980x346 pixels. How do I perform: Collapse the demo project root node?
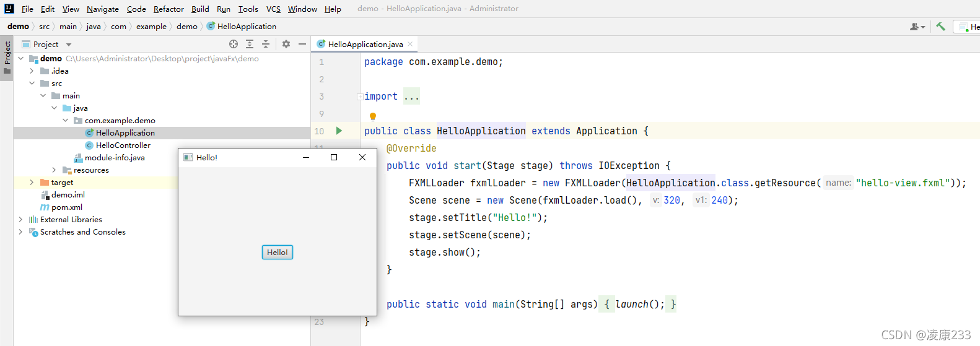tap(21, 58)
